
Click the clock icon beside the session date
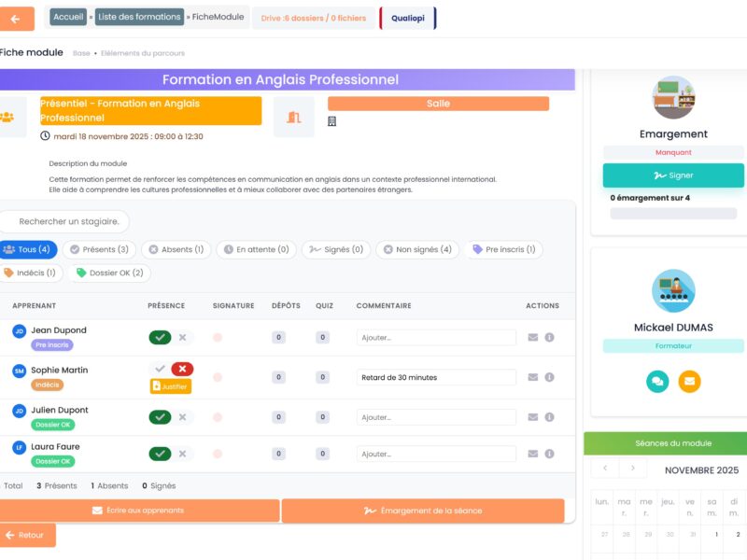pyautogui.click(x=46, y=135)
